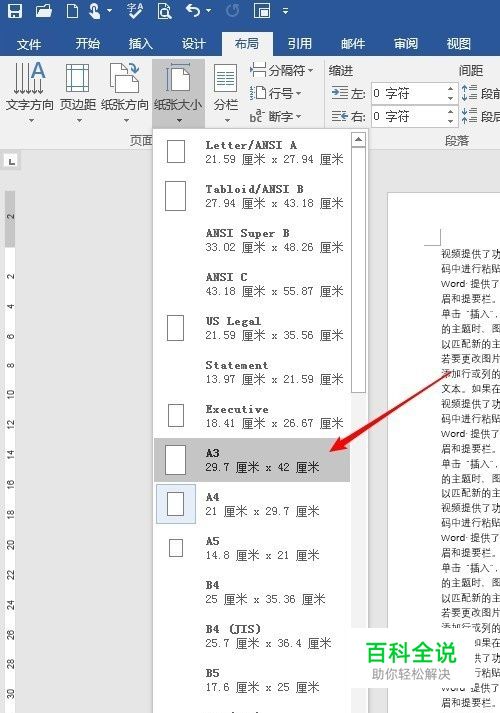Select the 布局 tab
500x713 pixels.
pyautogui.click(x=247, y=44)
